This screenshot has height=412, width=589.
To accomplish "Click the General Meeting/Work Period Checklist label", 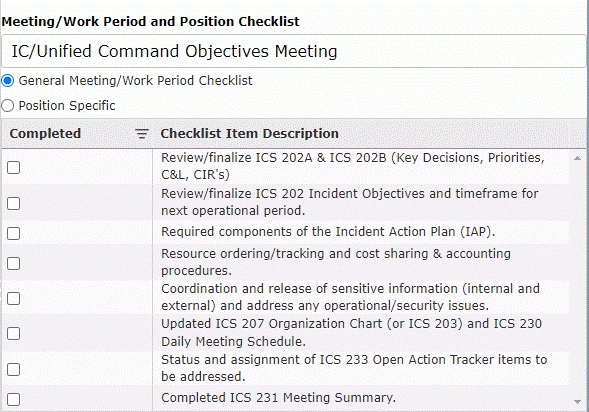I will (x=136, y=81).
